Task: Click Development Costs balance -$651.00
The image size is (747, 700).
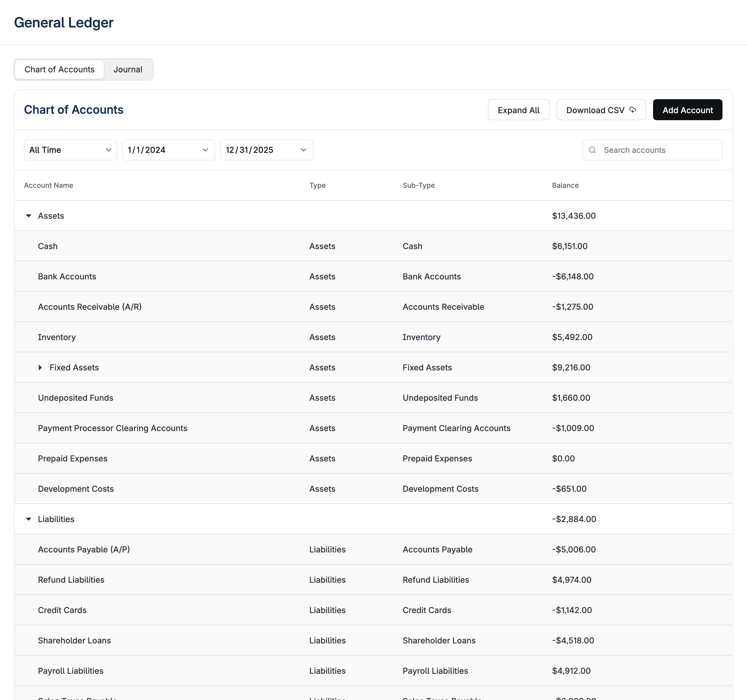Action: [569, 489]
